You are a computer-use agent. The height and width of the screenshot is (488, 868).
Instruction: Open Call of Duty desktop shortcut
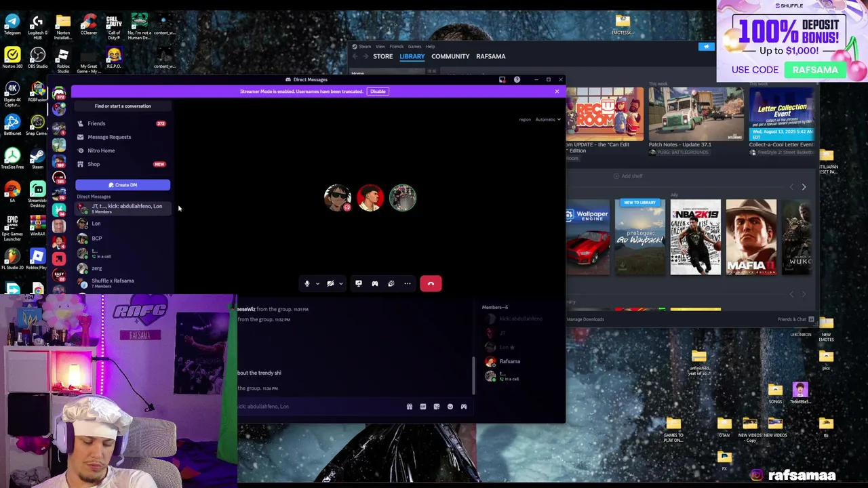click(x=114, y=26)
